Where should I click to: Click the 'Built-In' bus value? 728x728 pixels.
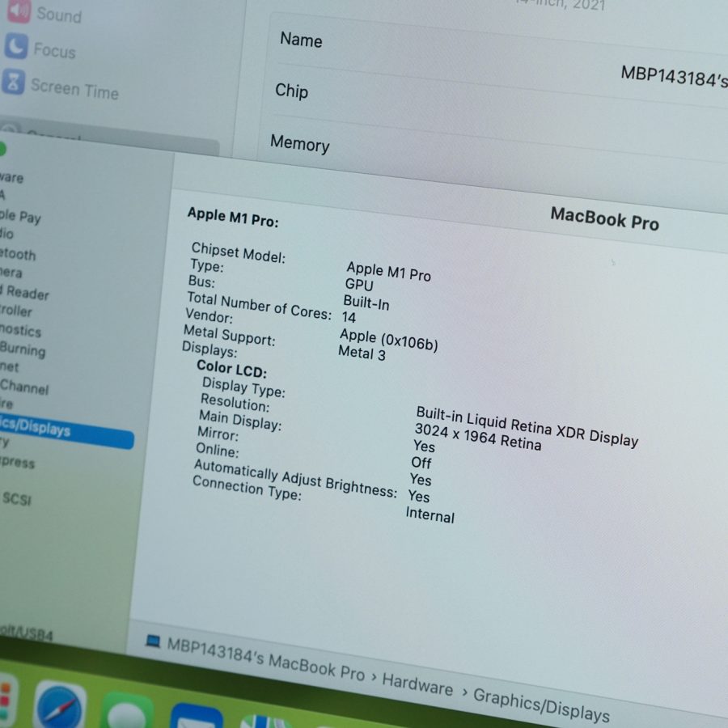[x=366, y=303]
